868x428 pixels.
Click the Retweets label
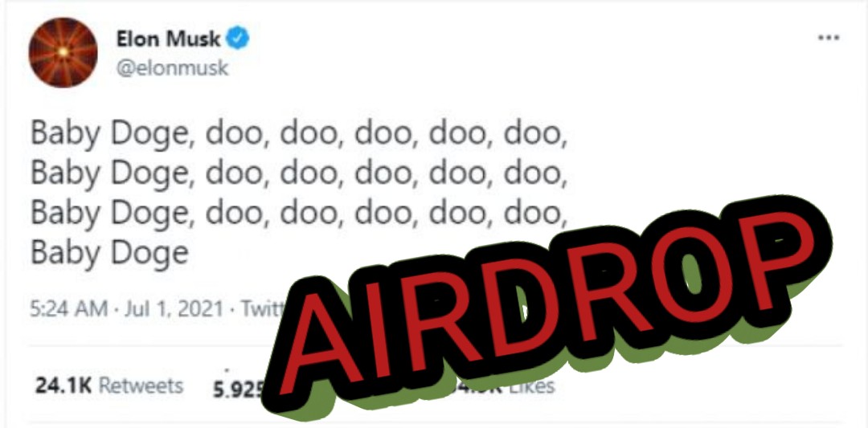(141, 385)
